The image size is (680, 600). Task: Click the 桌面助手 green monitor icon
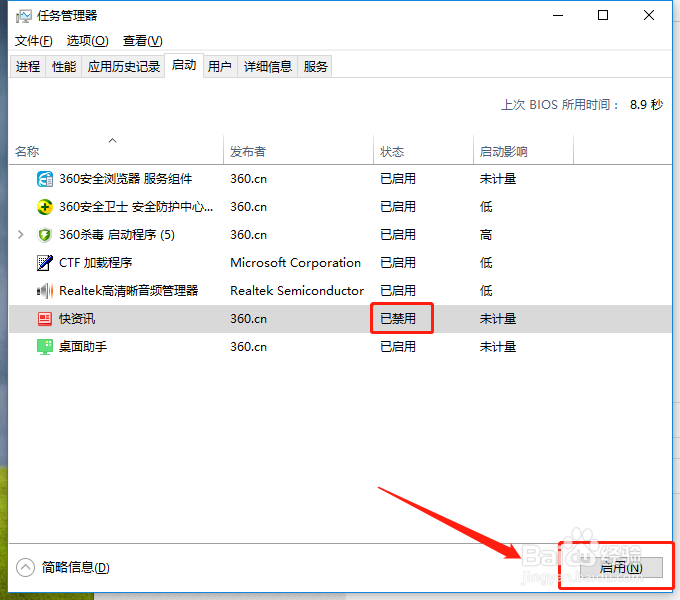[45, 347]
